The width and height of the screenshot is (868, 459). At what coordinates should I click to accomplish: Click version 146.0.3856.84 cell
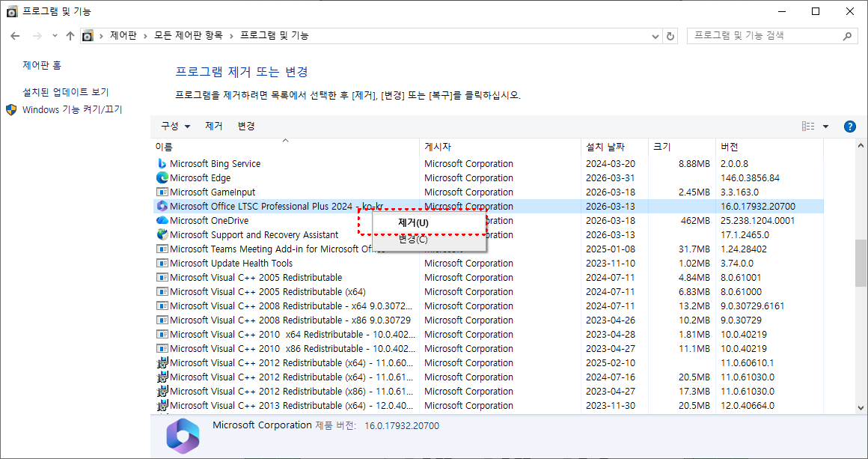[x=750, y=177]
